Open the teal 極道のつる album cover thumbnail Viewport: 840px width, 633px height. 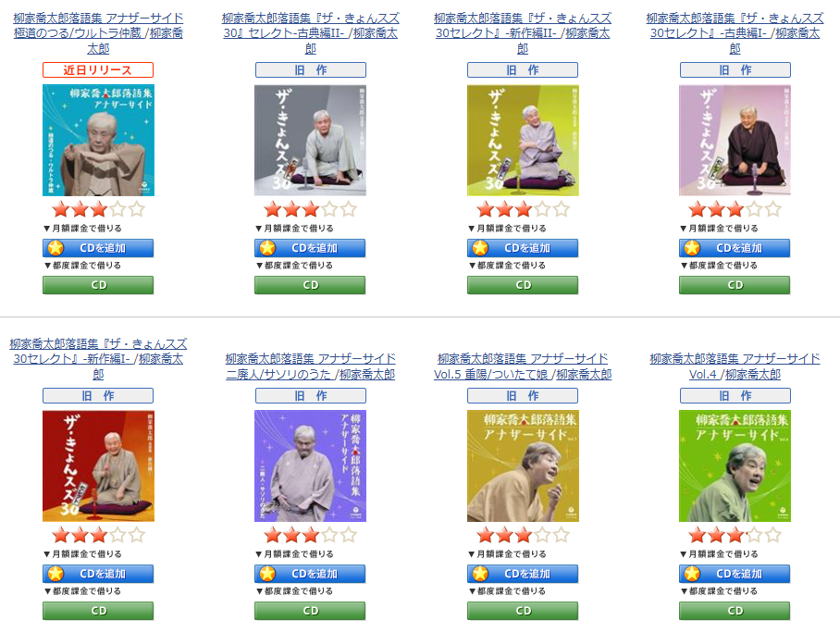[x=99, y=141]
